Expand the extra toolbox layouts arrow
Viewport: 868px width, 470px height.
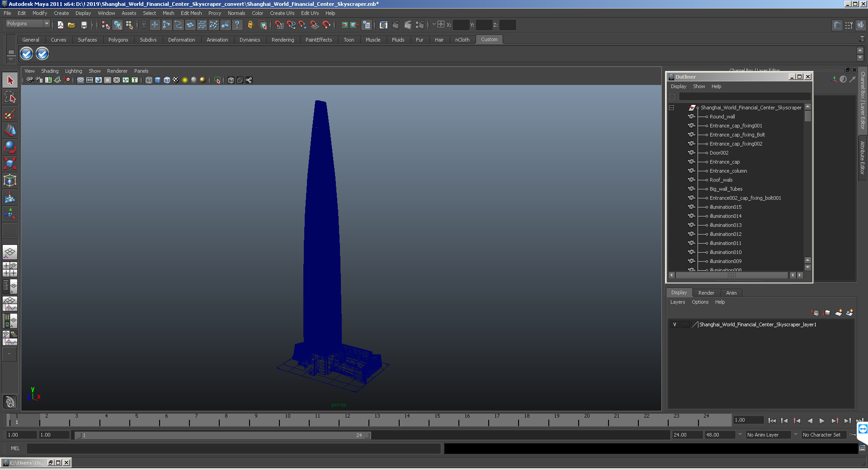pos(9,354)
